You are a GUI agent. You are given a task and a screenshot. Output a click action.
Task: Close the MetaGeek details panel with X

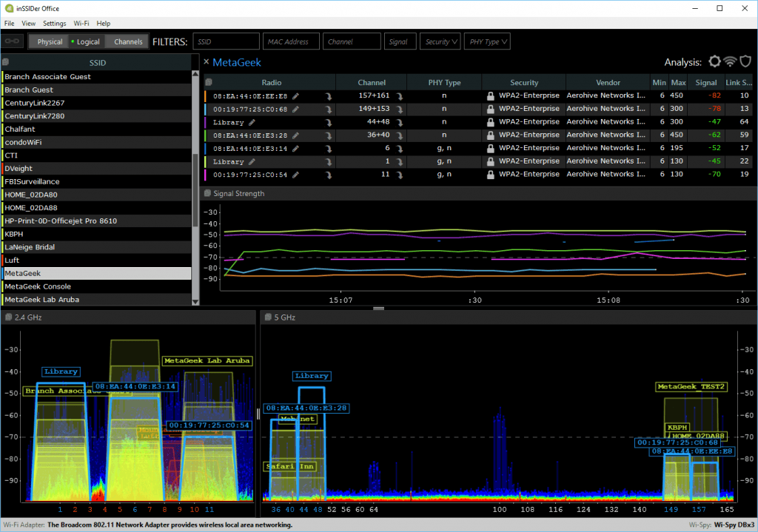(207, 62)
